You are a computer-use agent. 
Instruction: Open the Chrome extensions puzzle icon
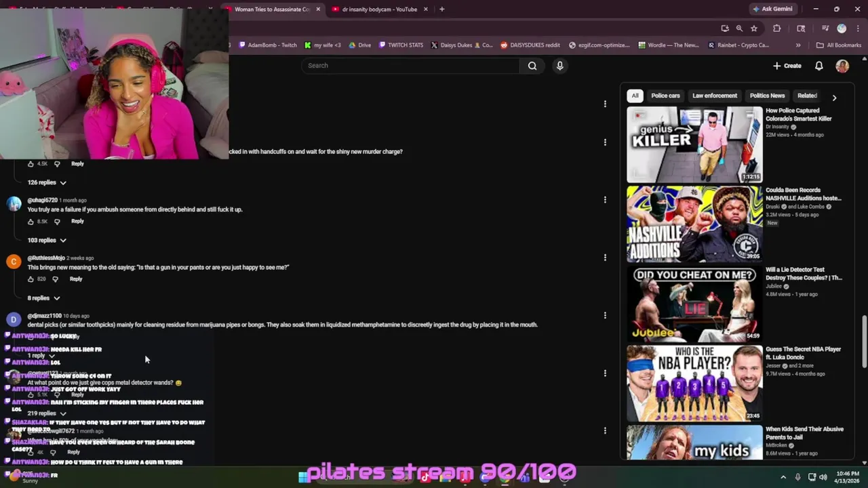coord(777,28)
